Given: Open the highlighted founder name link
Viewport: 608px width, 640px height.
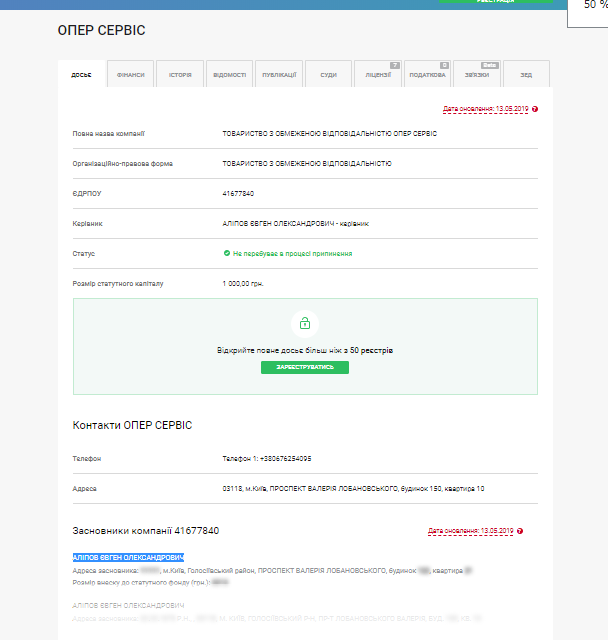Looking at the screenshot, I should pos(128,557).
